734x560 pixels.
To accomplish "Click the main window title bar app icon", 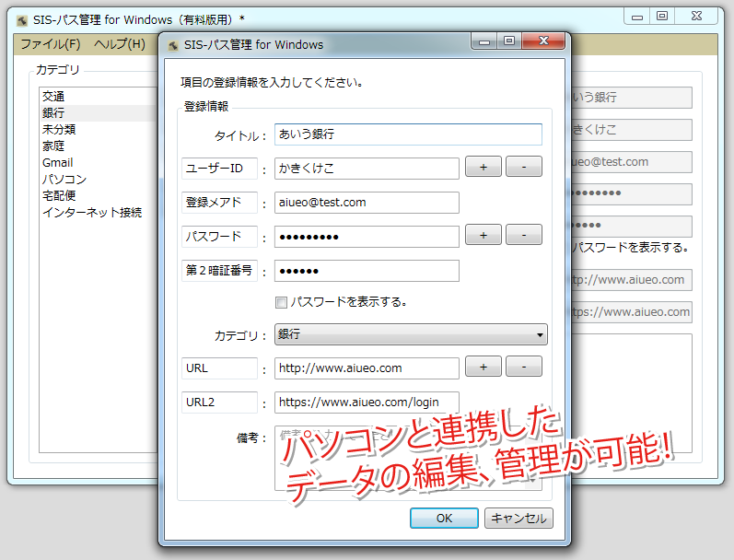I will [x=22, y=20].
